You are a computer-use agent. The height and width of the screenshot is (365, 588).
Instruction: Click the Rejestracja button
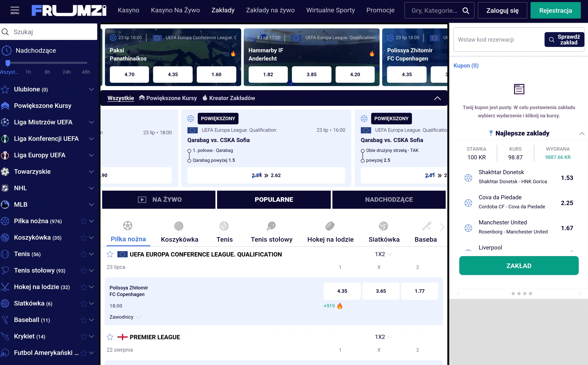tap(556, 10)
